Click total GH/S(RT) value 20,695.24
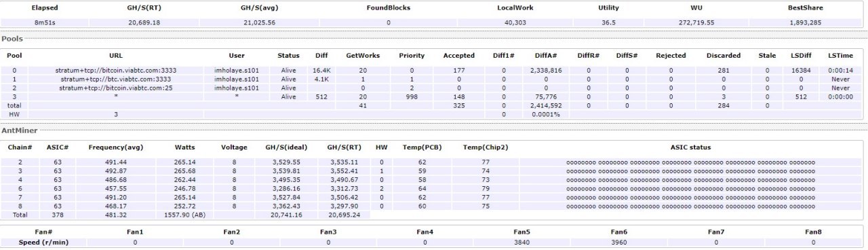This screenshot has width=868, height=250. 345,215
